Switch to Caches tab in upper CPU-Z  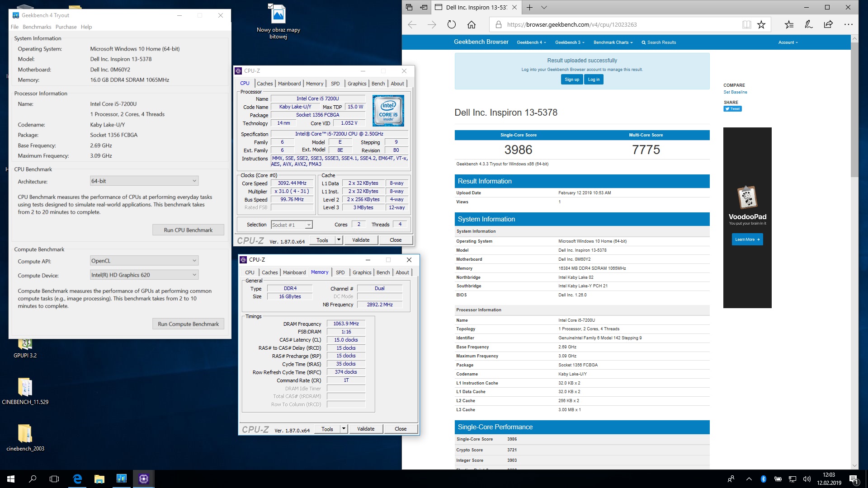click(x=264, y=84)
